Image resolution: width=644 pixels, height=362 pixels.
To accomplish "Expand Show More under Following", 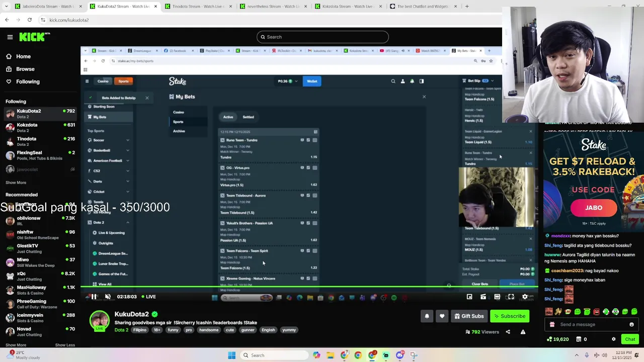I will [16, 183].
